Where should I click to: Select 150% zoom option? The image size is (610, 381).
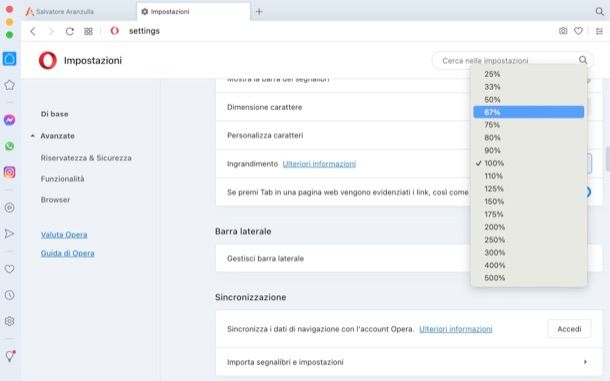point(528,202)
